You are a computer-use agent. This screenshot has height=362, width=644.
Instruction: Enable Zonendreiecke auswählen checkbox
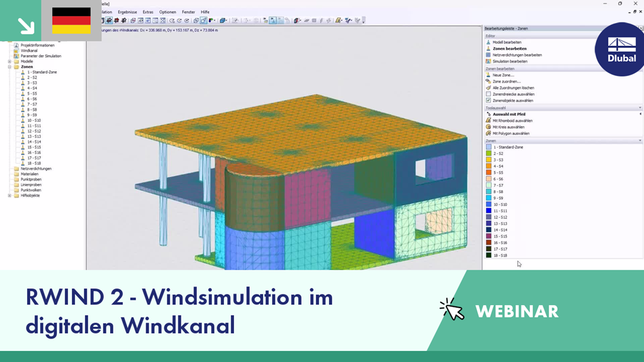[x=489, y=94]
